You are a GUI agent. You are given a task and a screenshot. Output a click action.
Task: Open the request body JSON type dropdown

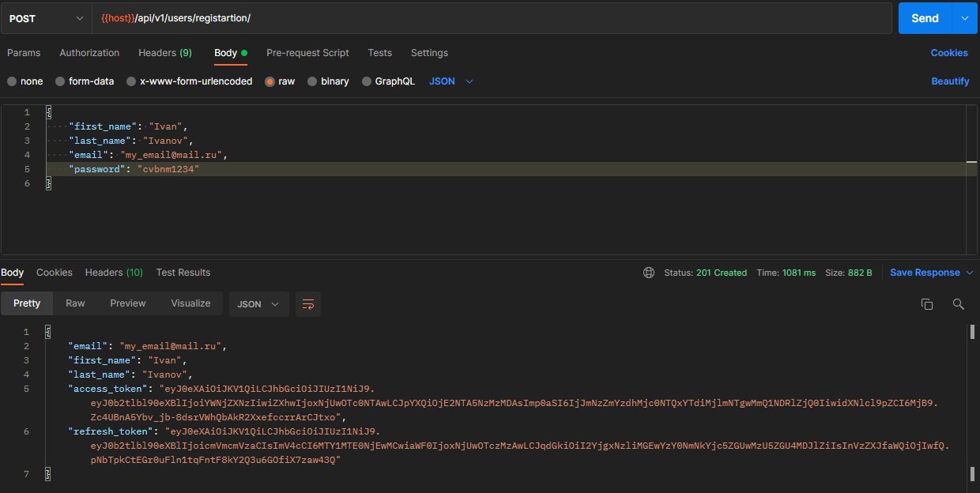click(x=451, y=81)
